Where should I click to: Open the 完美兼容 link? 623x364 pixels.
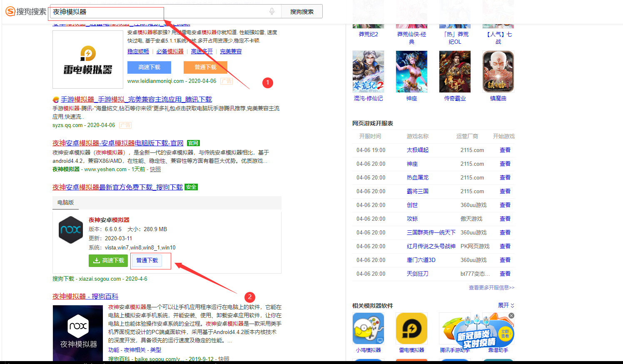(231, 51)
